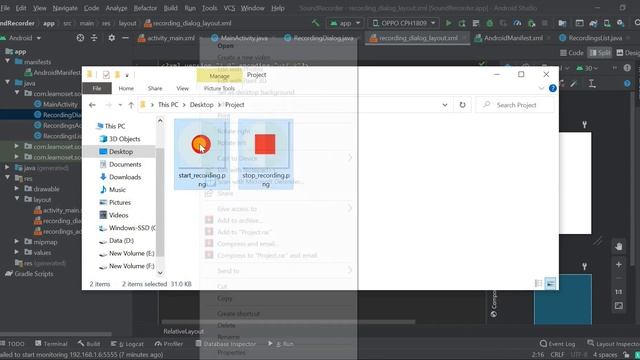Run the app with green play icon
This screenshot has height=360, width=640.
pos(449,23)
